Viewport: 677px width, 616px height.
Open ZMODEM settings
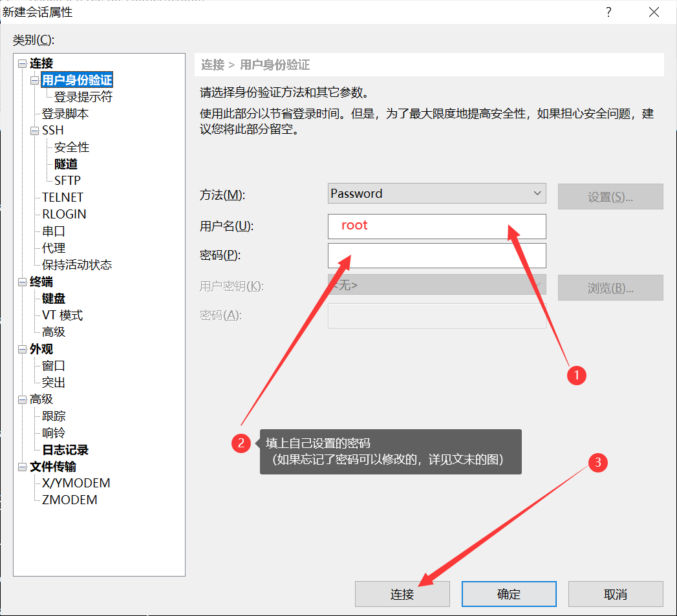[70, 500]
